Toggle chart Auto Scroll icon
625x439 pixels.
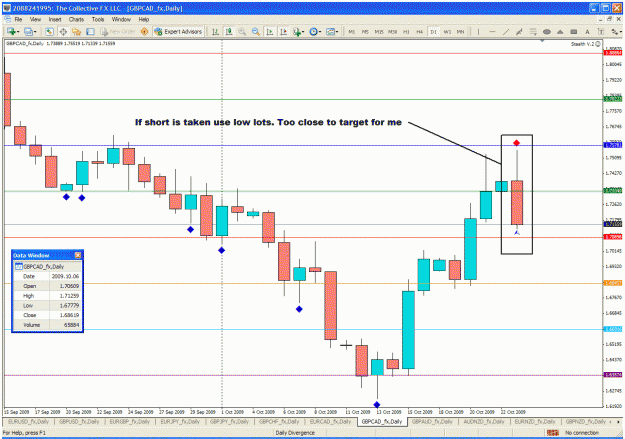pyautogui.click(x=270, y=31)
